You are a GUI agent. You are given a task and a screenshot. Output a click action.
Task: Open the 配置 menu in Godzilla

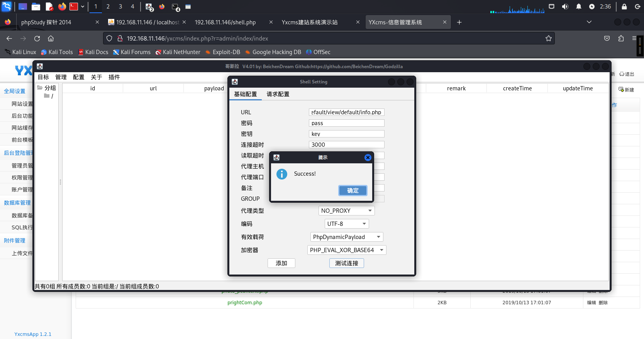(x=79, y=77)
